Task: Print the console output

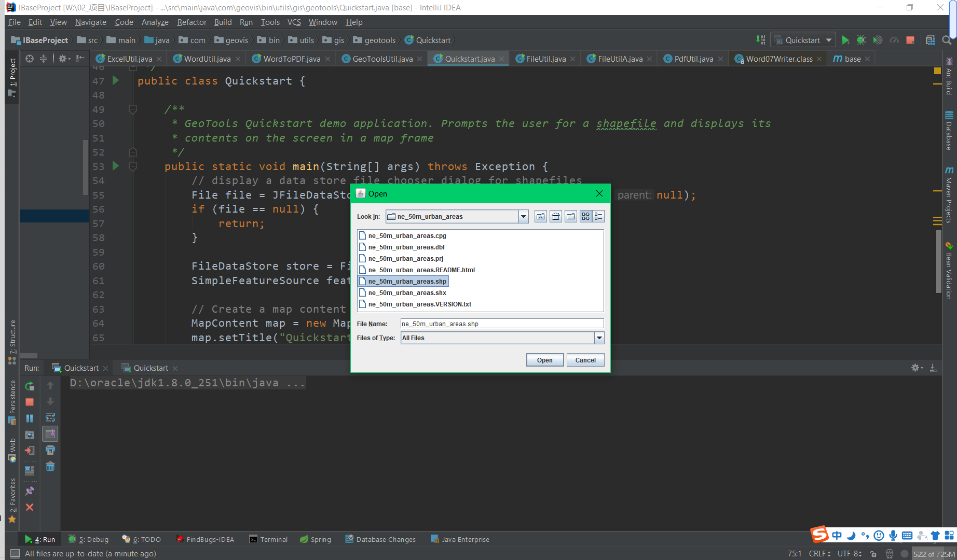Action: pos(50,450)
